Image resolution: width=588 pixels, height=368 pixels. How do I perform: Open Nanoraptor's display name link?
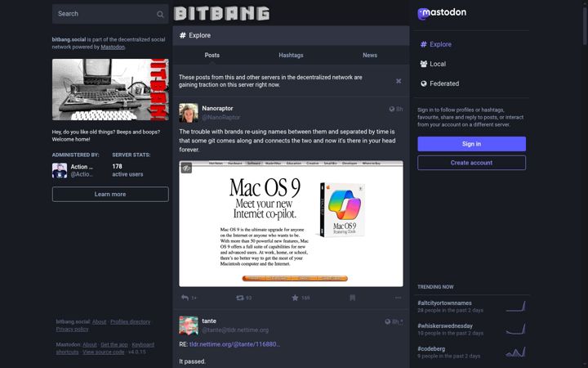pyautogui.click(x=217, y=108)
